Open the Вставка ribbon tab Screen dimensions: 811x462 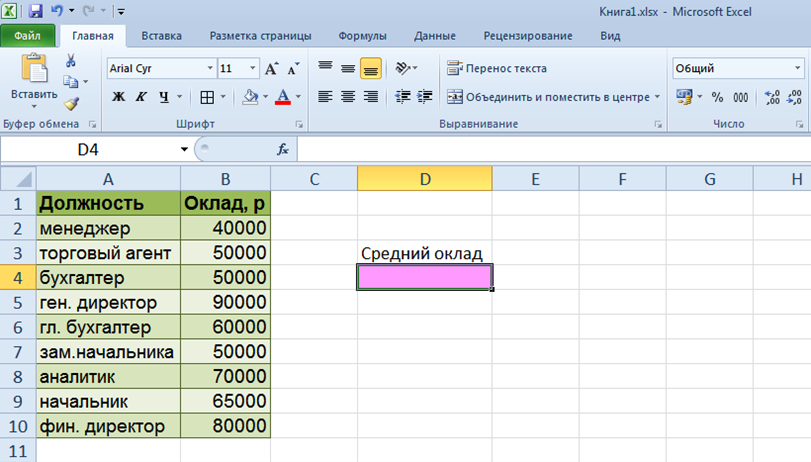[161, 36]
